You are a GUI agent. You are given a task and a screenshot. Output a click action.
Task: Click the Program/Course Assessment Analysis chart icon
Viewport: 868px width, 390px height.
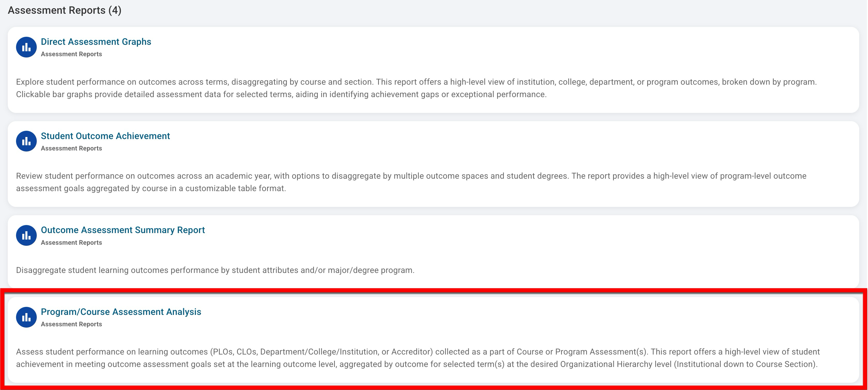pyautogui.click(x=26, y=317)
